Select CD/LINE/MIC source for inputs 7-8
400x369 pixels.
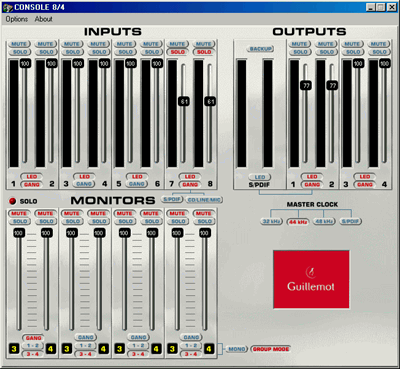point(204,200)
